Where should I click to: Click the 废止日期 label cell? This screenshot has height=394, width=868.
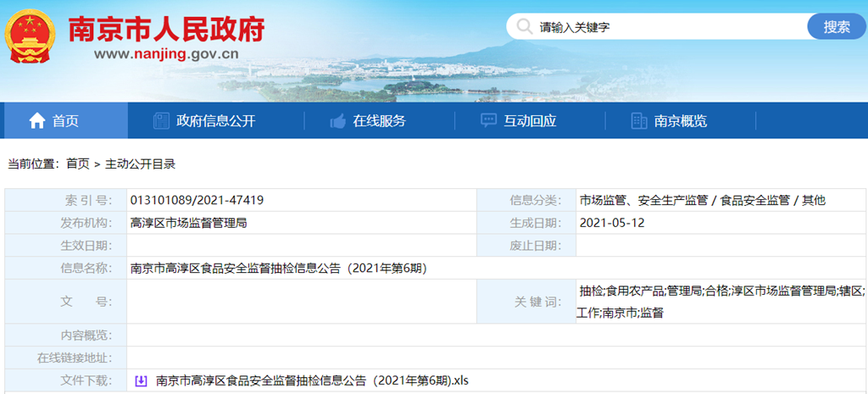526,246
